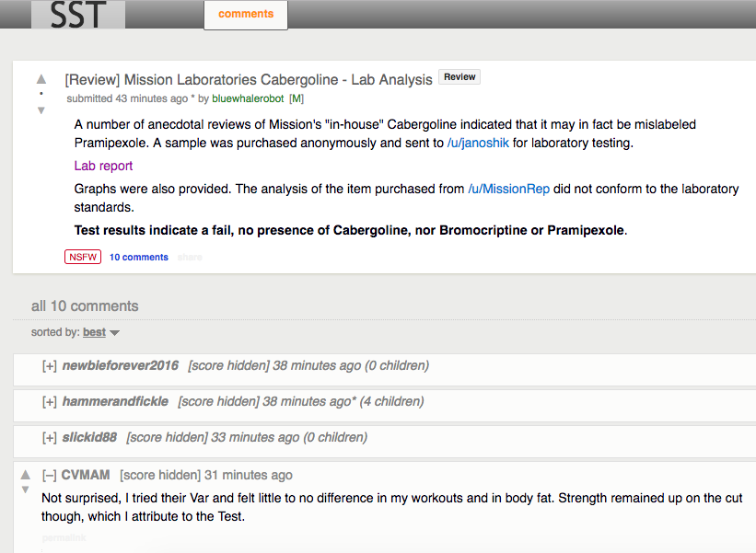Upvote CVMAM's comment
Screen dimensions: 756x553
(x=25, y=474)
